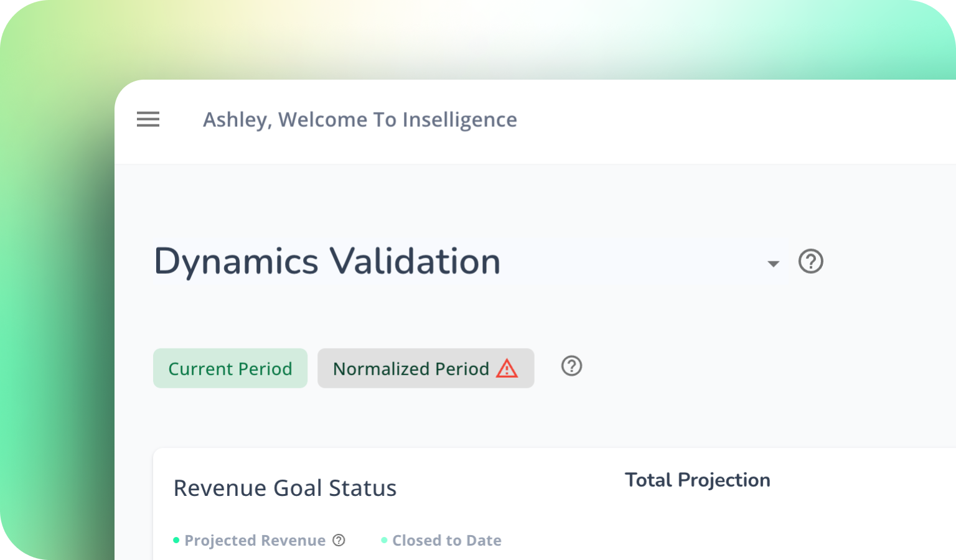Deselect the Current Period option
The height and width of the screenshot is (560, 956).
(230, 368)
